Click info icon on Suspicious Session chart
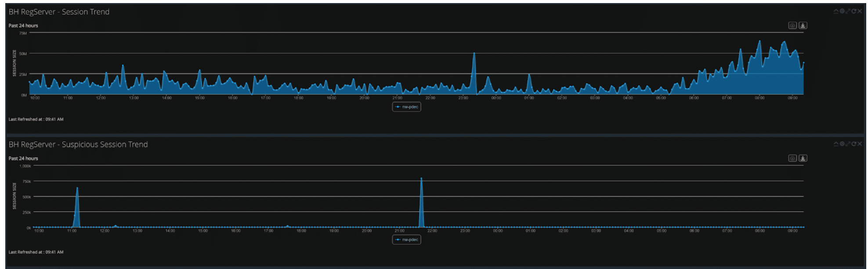 click(x=792, y=158)
